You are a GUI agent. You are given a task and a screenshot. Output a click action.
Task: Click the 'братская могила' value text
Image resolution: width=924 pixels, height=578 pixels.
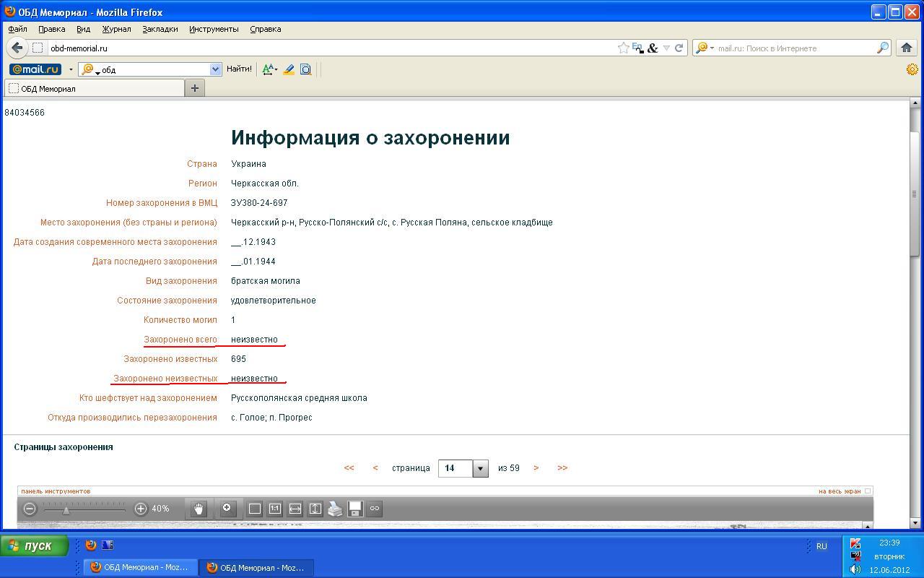[266, 281]
